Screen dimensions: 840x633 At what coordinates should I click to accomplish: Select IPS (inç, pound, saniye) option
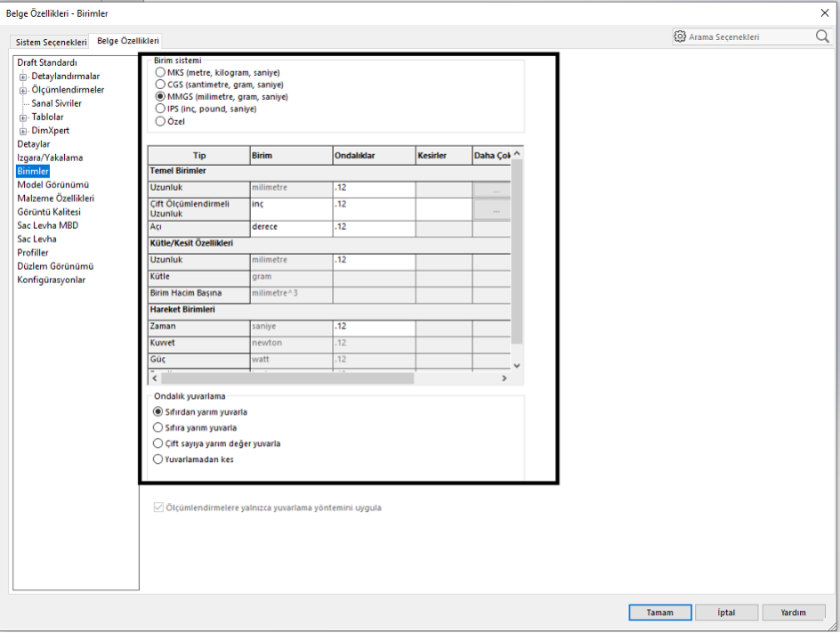click(160, 109)
